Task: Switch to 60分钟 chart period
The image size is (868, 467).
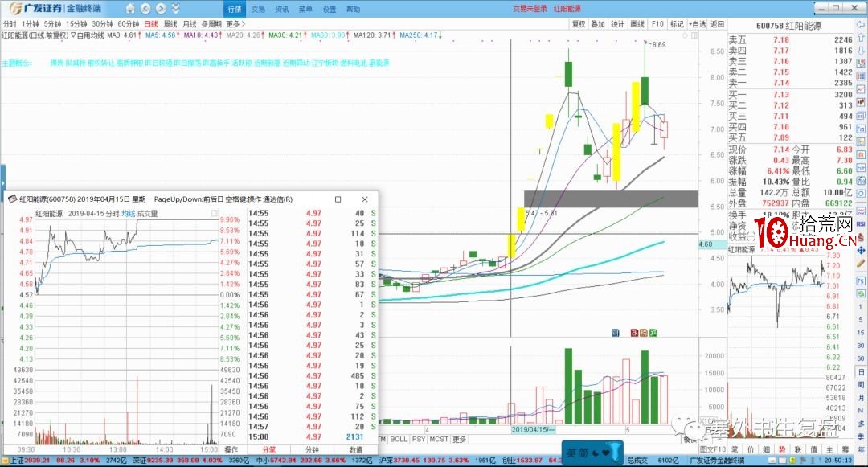Action: point(129,24)
